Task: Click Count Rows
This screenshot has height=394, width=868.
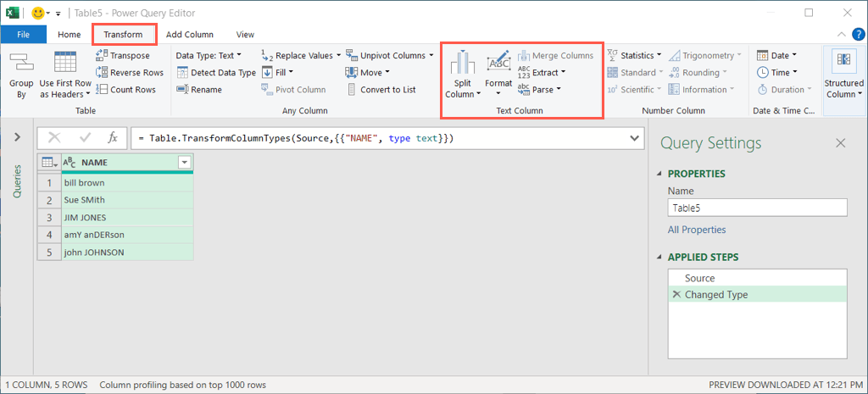Action: point(125,90)
